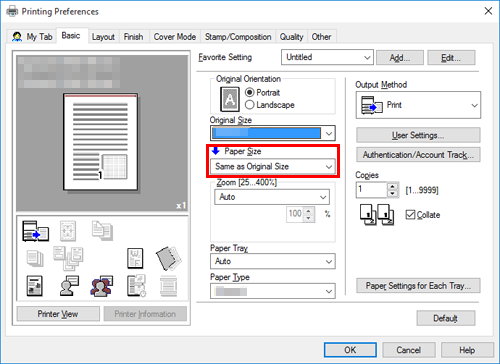500x364 pixels.
Task: Open the Output Method dropdown
Action: pos(418,105)
